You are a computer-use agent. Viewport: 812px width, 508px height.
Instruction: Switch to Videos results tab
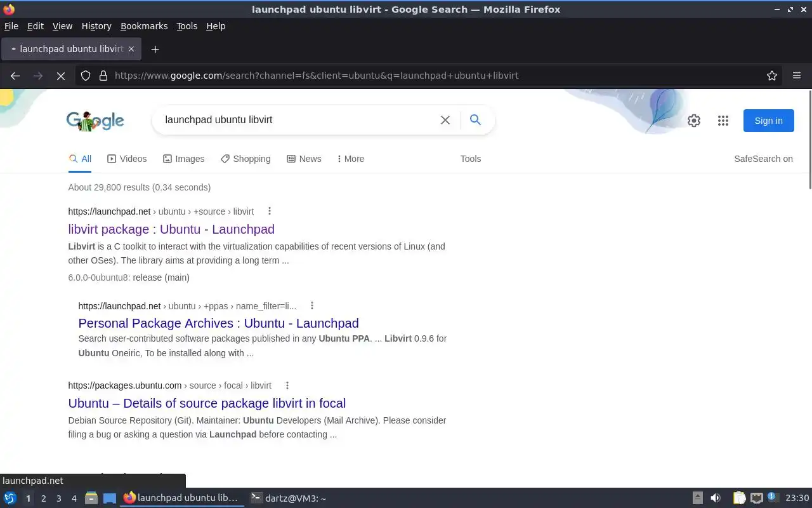tap(127, 159)
